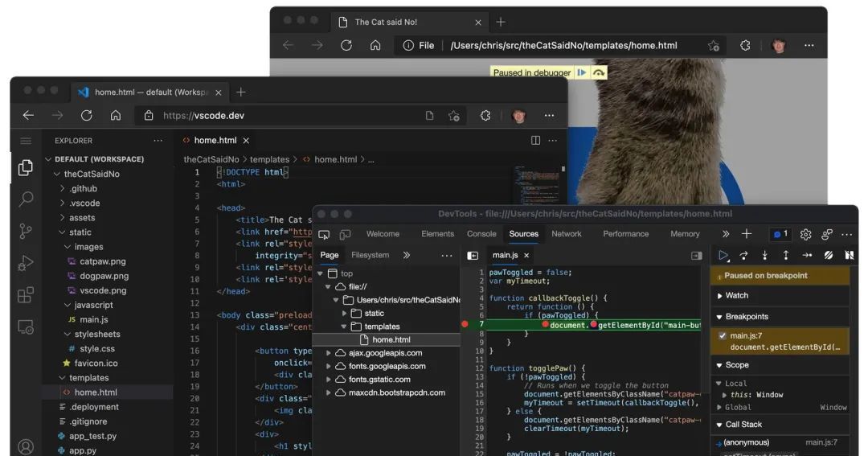Click the step out debugger icon
The width and height of the screenshot is (868, 456).
coord(785,256)
